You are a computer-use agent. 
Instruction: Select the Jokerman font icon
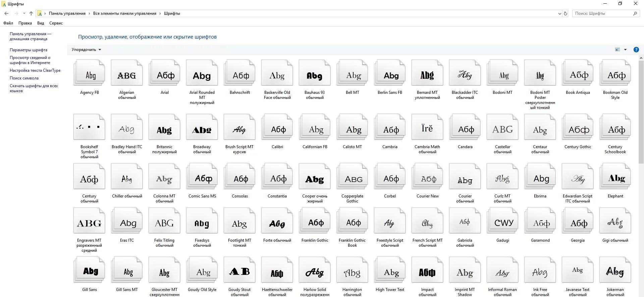tap(615, 270)
